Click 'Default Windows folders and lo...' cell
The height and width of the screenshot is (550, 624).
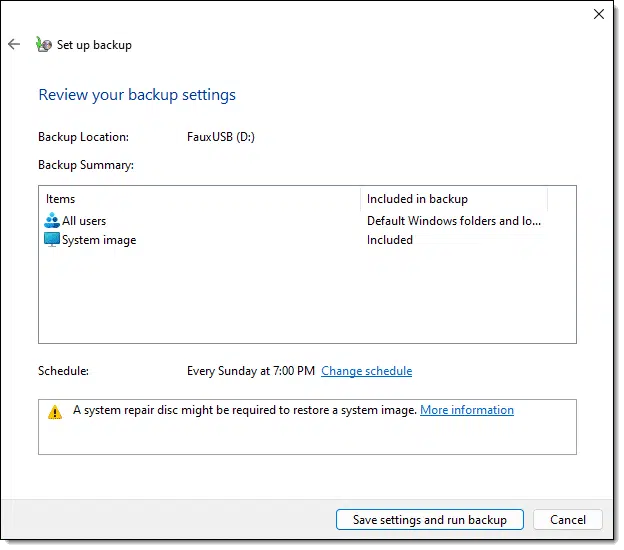pos(454,220)
